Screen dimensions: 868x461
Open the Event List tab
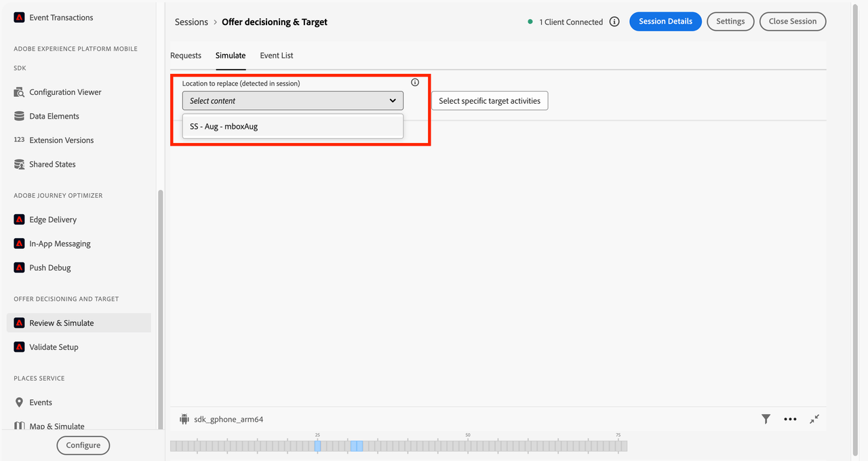[276, 55]
